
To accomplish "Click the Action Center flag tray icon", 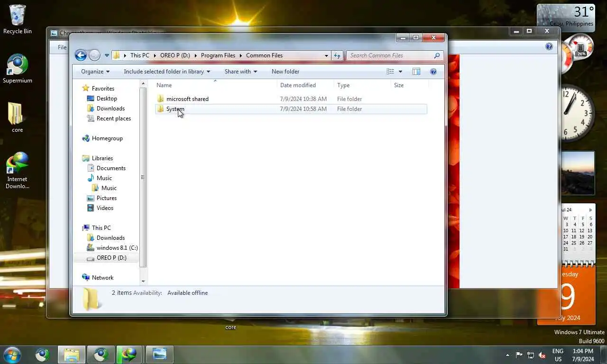I will [519, 355].
